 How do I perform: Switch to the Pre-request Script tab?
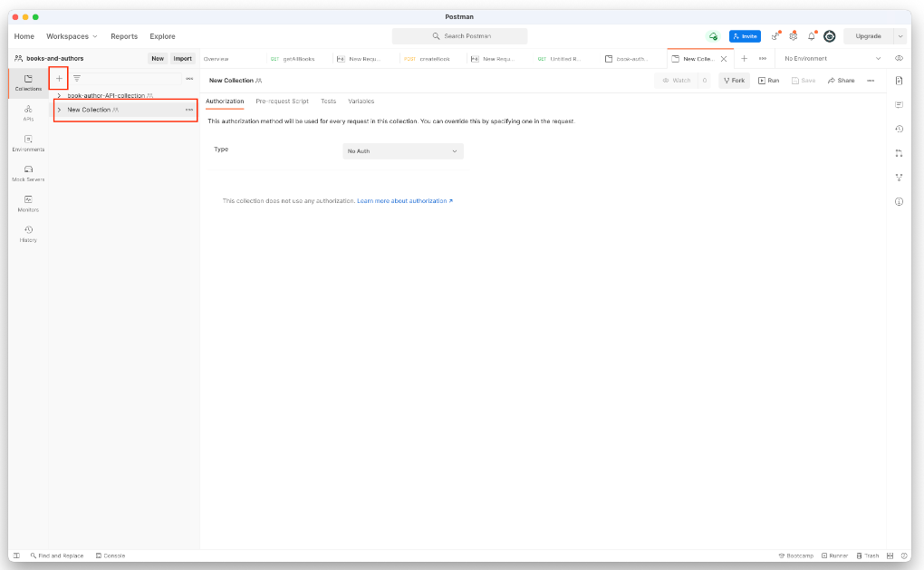coord(282,101)
